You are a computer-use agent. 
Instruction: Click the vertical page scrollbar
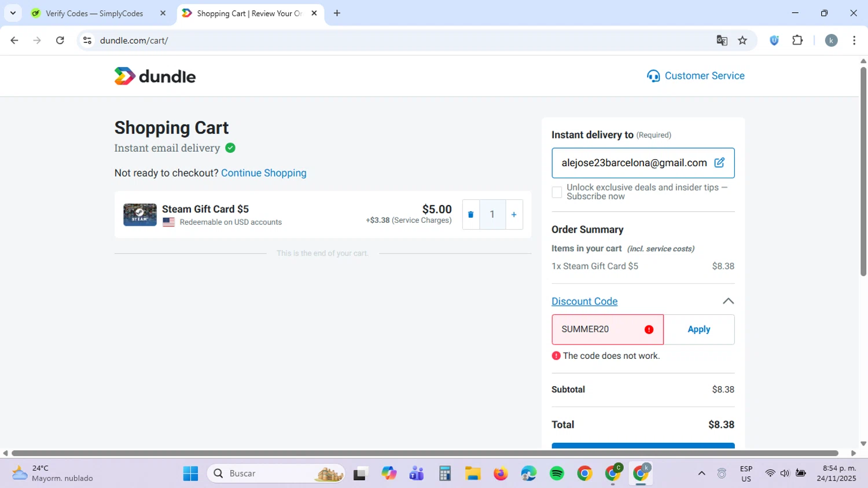pos(863,171)
